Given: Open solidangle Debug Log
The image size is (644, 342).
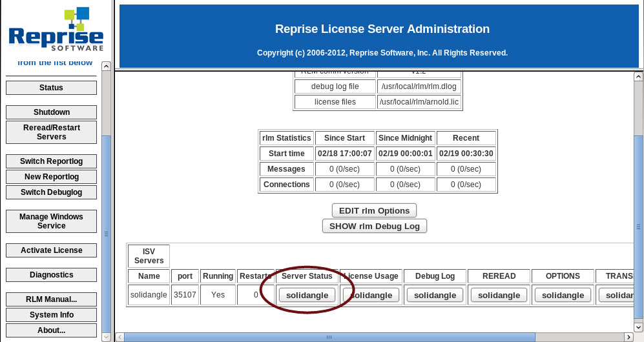Looking at the screenshot, I should pyautogui.click(x=435, y=295).
